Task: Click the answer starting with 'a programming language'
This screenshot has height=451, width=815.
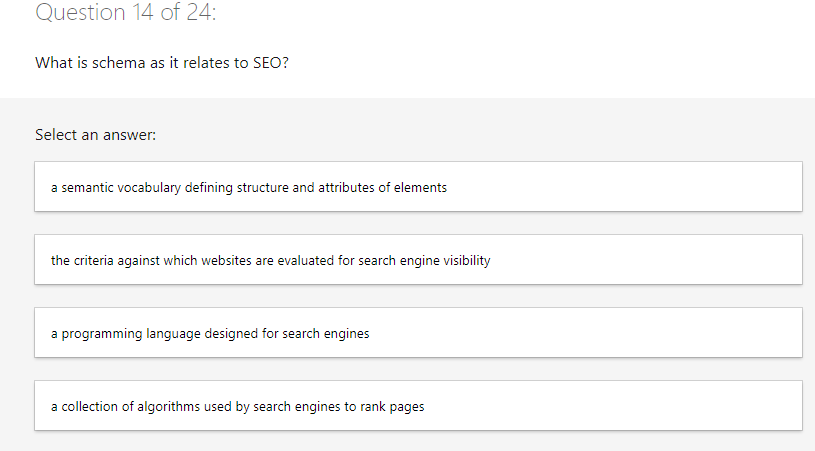Action: [210, 333]
